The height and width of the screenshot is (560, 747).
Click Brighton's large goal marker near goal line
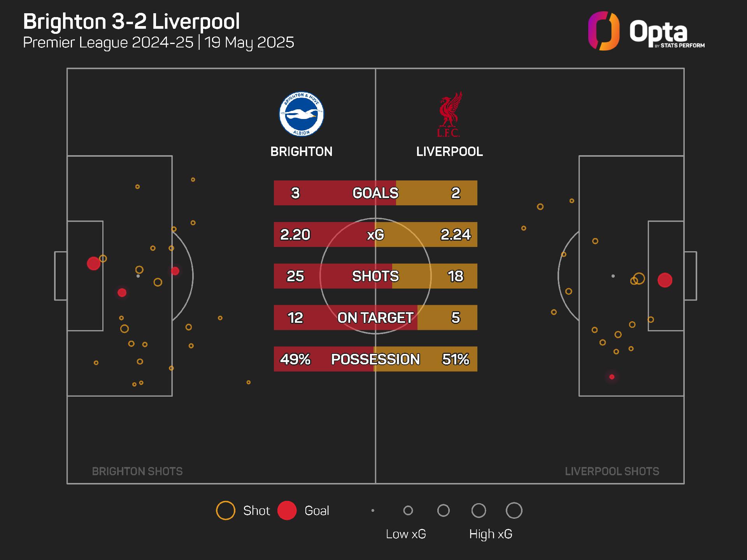(93, 264)
